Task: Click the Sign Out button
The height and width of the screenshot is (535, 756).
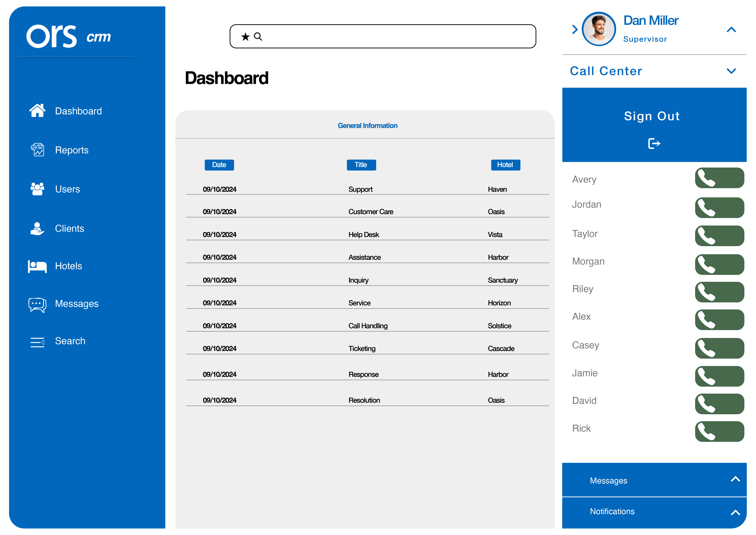Action: pos(654,125)
